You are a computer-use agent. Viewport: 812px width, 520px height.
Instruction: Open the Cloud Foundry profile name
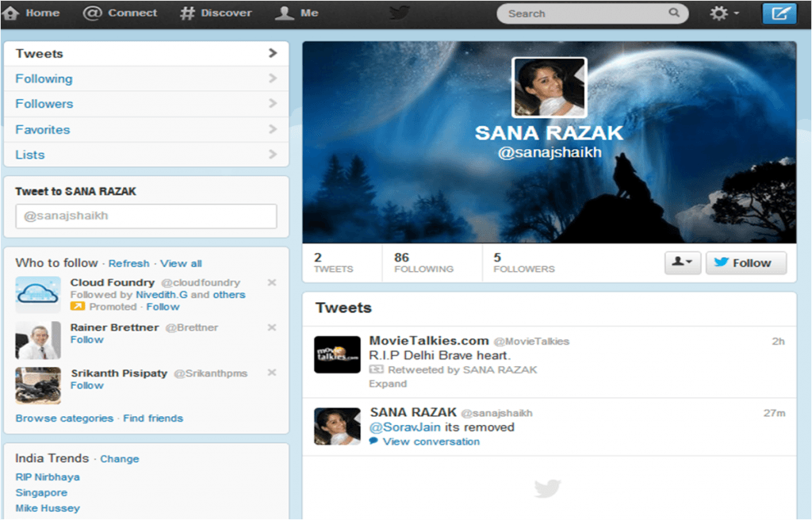[x=113, y=283]
